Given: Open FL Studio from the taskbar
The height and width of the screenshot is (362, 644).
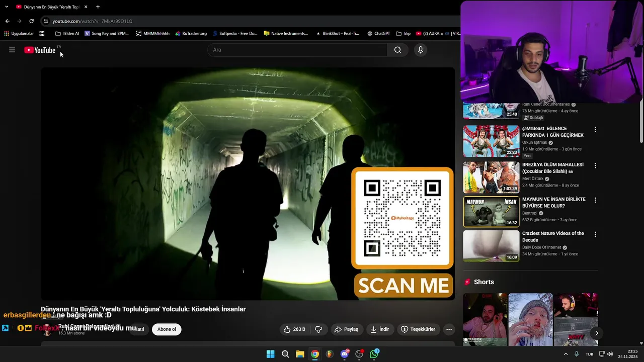Looking at the screenshot, I should (330, 354).
